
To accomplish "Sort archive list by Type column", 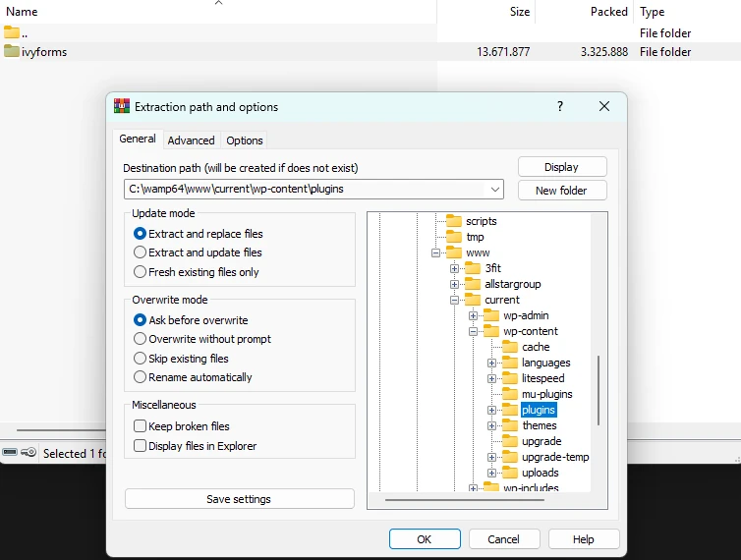I will point(688,12).
